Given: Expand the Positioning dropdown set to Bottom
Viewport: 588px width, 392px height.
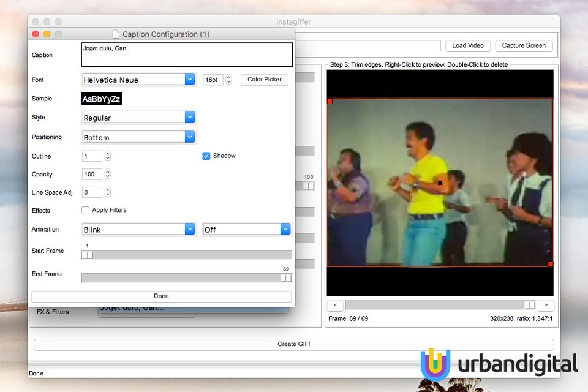Looking at the screenshot, I should [139, 137].
